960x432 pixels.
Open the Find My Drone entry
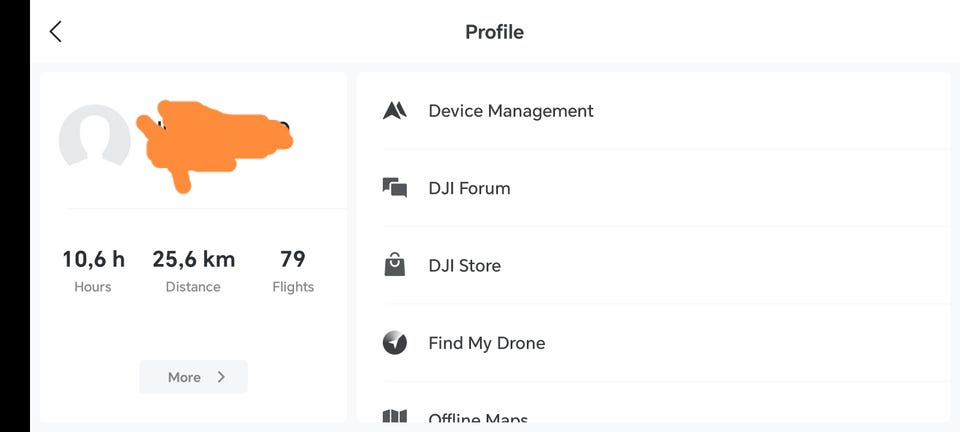[x=487, y=343]
